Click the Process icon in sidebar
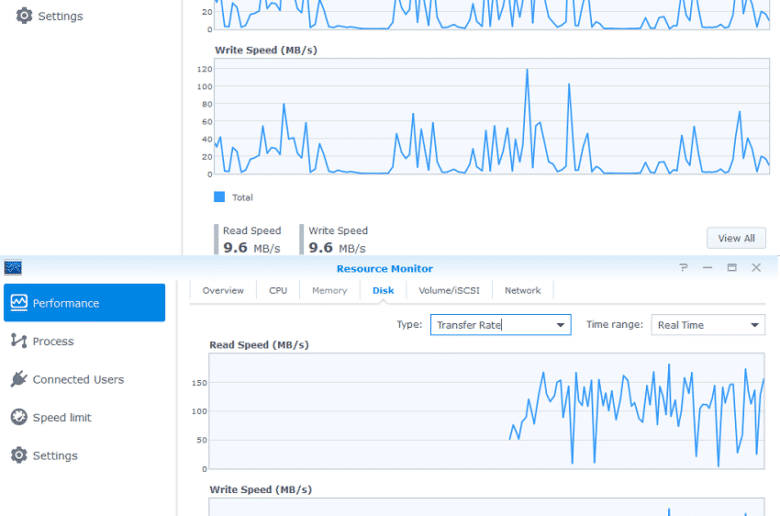The image size is (780, 516). pyautogui.click(x=19, y=341)
